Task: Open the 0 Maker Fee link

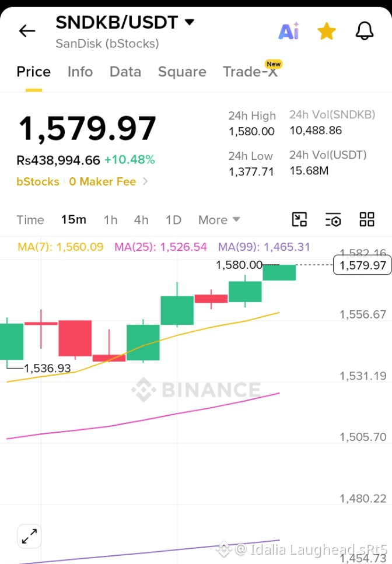Action: pos(103,181)
